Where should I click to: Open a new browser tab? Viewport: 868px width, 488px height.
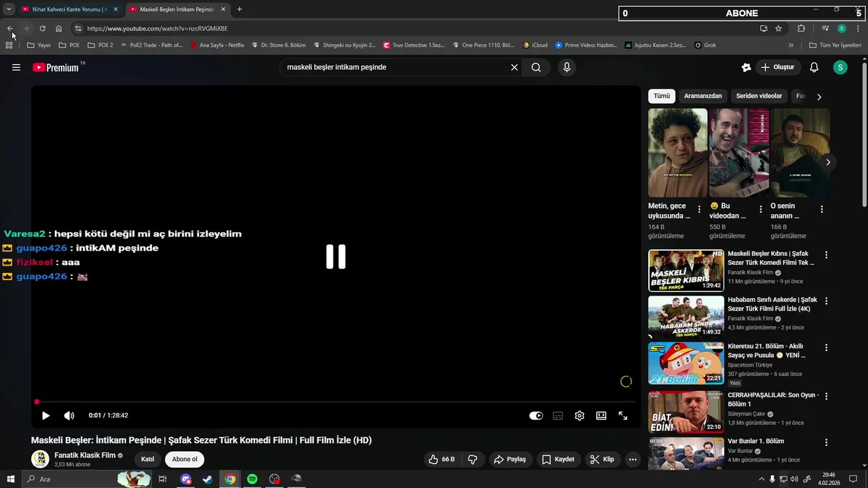[x=239, y=9]
